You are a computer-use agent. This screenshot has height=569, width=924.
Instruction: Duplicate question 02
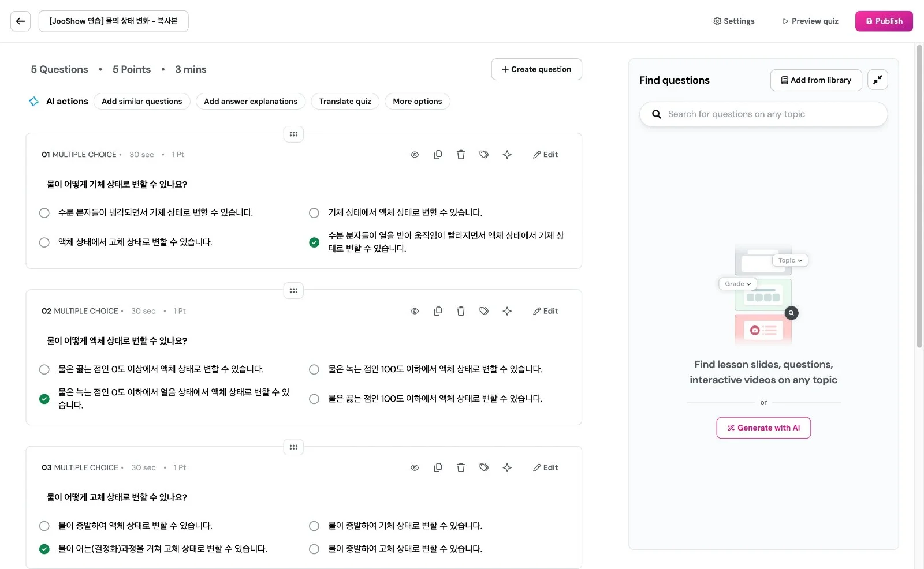pyautogui.click(x=438, y=311)
